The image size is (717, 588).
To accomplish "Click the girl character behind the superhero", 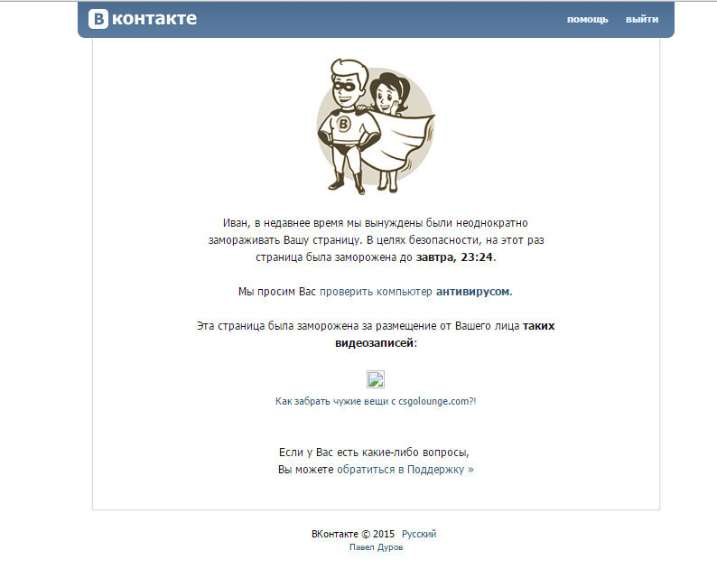I will click(x=390, y=98).
